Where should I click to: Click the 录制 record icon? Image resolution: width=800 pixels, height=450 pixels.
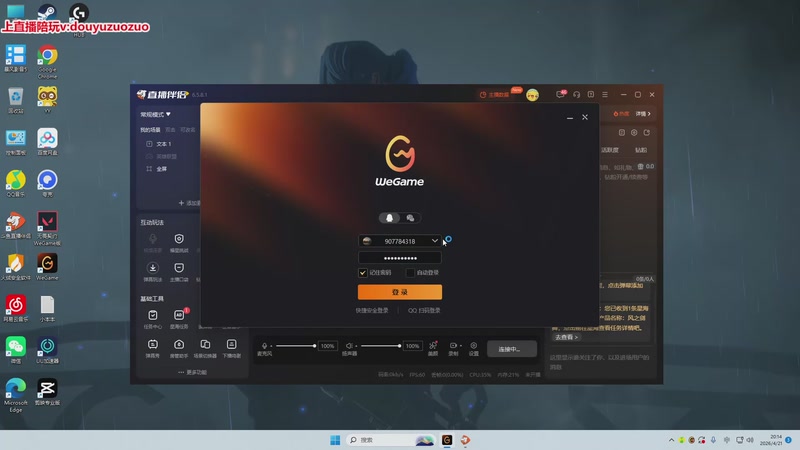[454, 348]
